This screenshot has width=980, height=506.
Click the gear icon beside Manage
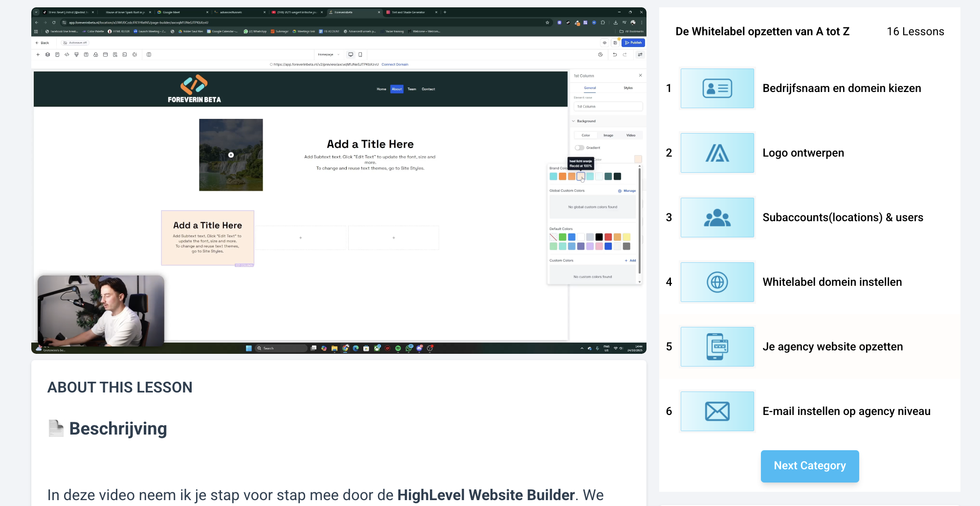(x=620, y=191)
